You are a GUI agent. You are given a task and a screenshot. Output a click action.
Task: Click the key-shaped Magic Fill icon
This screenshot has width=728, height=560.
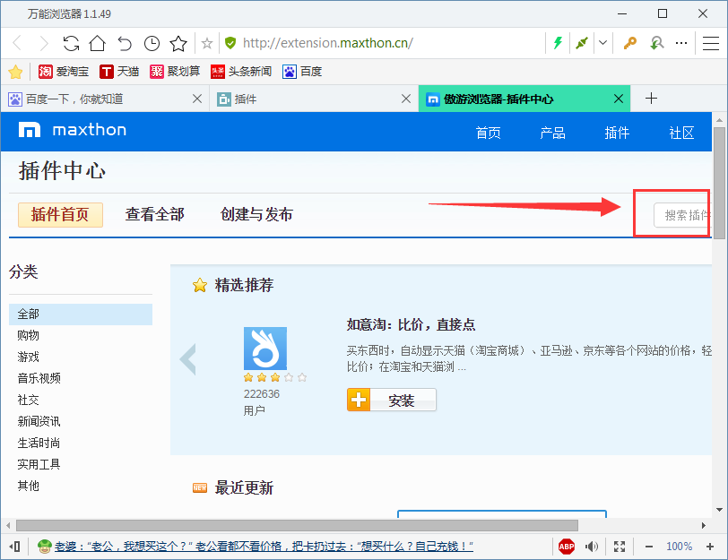[x=629, y=42]
